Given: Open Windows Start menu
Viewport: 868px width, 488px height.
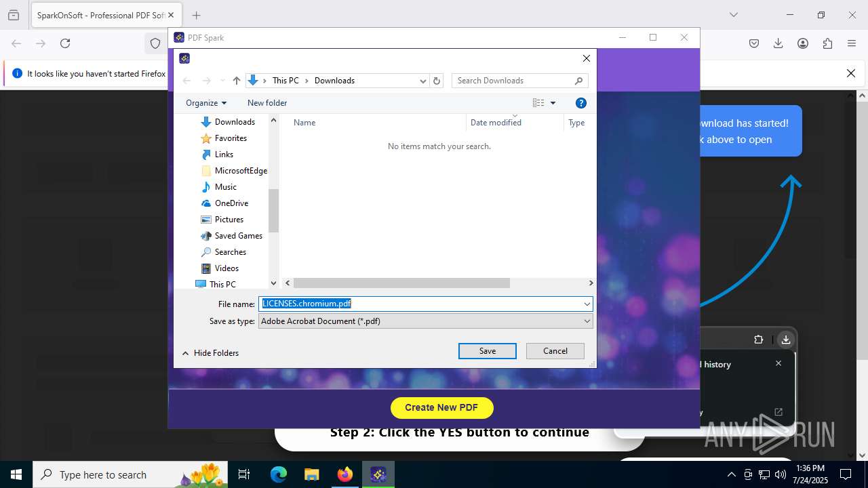Looking at the screenshot, I should click(x=16, y=474).
